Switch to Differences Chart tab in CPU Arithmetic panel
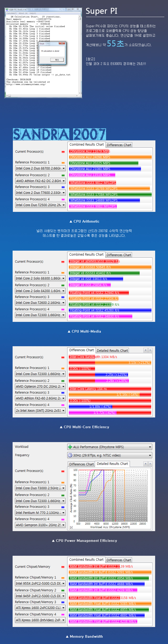 [119, 145]
